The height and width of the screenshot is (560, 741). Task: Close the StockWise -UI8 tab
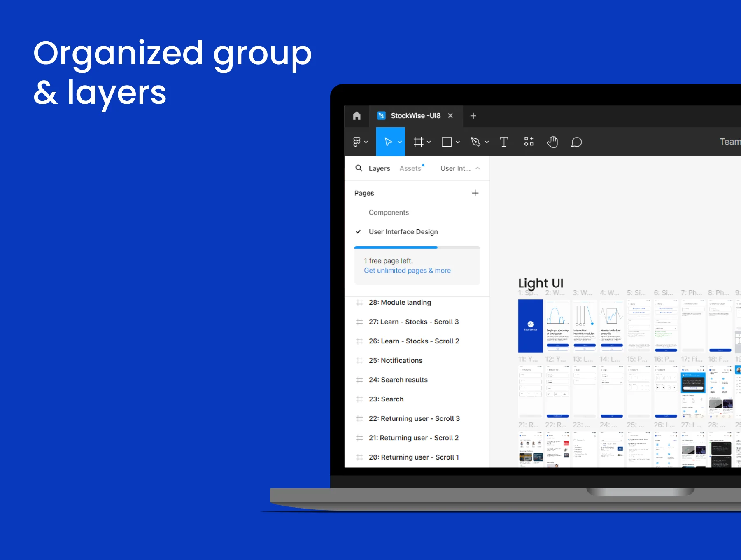pos(450,116)
